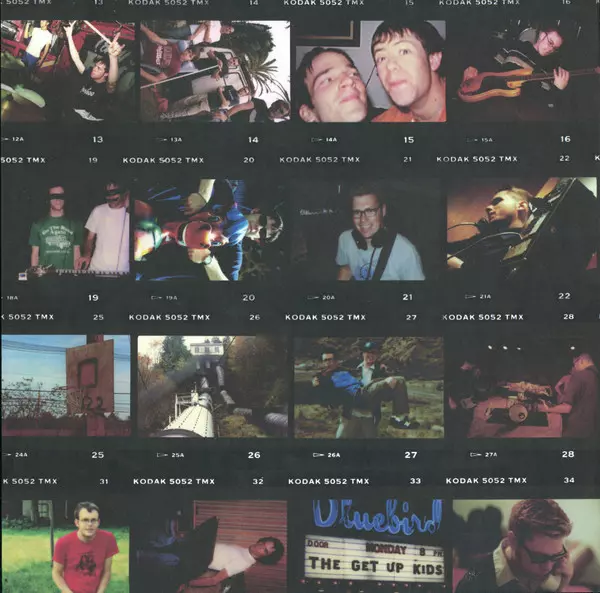Open the dark mixing desk studio photo

coord(520,387)
